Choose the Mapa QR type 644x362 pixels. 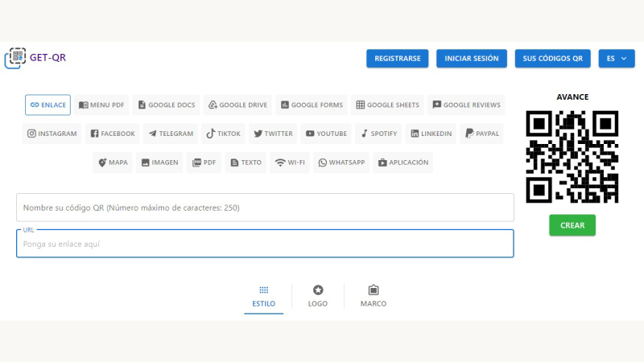click(x=113, y=162)
